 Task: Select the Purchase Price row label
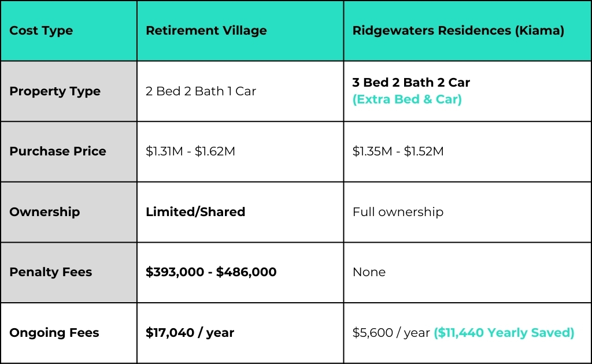[69, 151]
